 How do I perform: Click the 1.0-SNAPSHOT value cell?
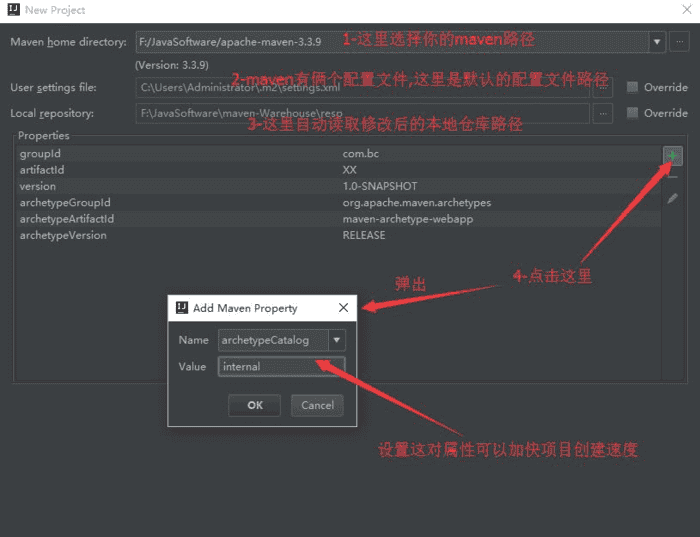point(380,186)
